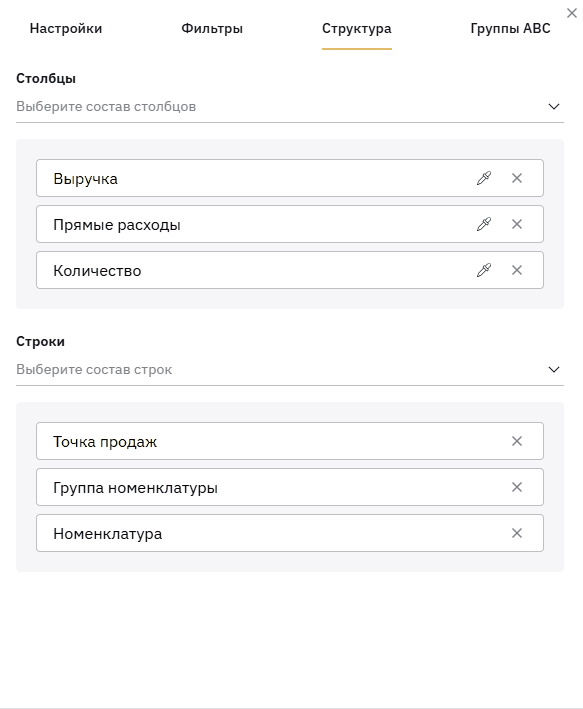Switch to the Настройки tab
Image resolution: width=583 pixels, height=709 pixels.
click(66, 28)
